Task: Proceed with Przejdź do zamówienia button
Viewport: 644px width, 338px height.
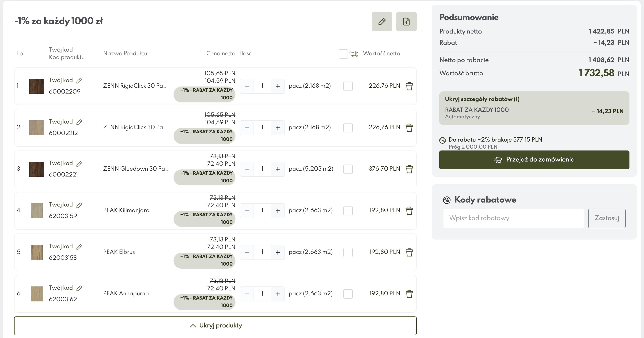Action: [x=534, y=160]
